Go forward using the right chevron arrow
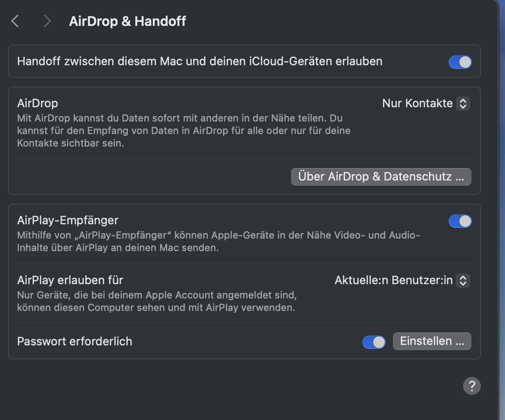505x420 pixels. pos(47,21)
